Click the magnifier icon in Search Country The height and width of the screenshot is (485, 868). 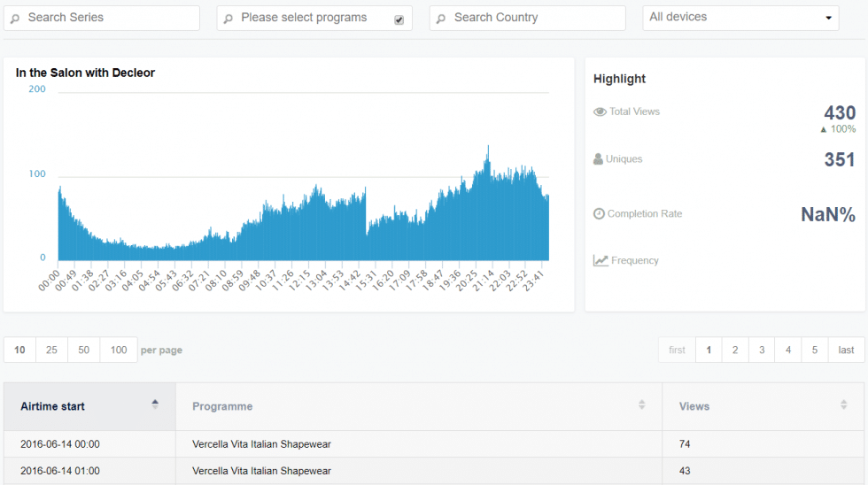pos(441,19)
